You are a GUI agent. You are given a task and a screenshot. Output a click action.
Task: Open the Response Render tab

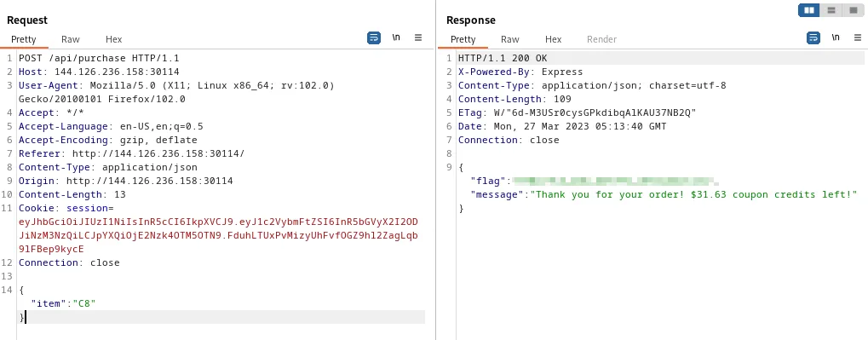[601, 39]
